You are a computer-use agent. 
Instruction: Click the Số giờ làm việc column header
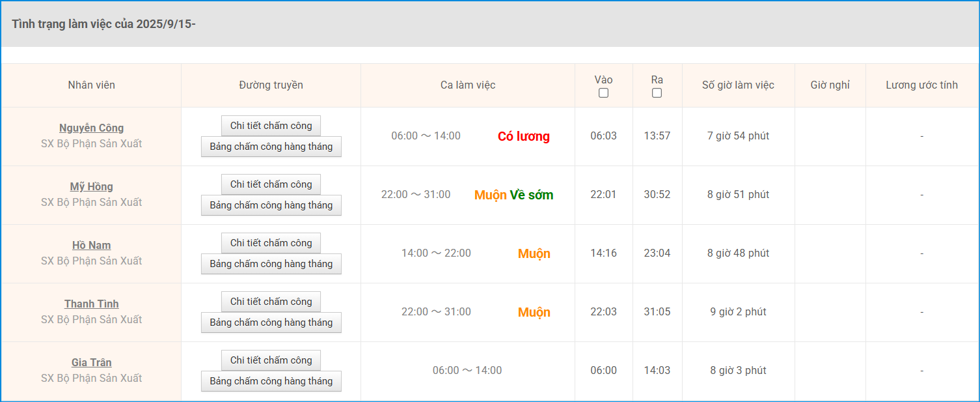tap(738, 85)
